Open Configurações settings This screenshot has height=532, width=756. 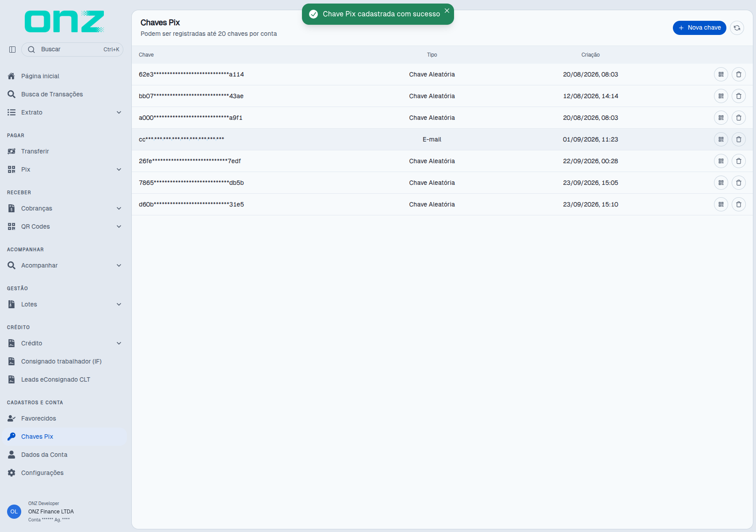[x=65, y=473]
